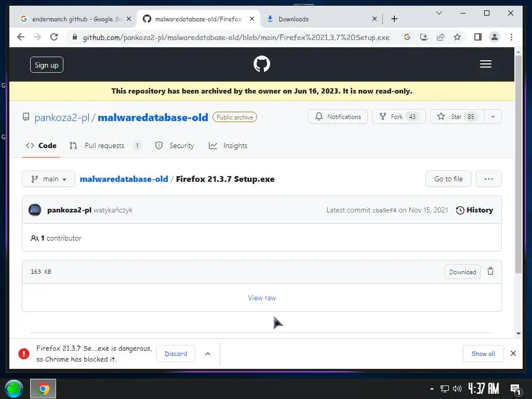The width and height of the screenshot is (532, 399).
Task: Click the pankoza2-pl avatar image
Action: 35,210
